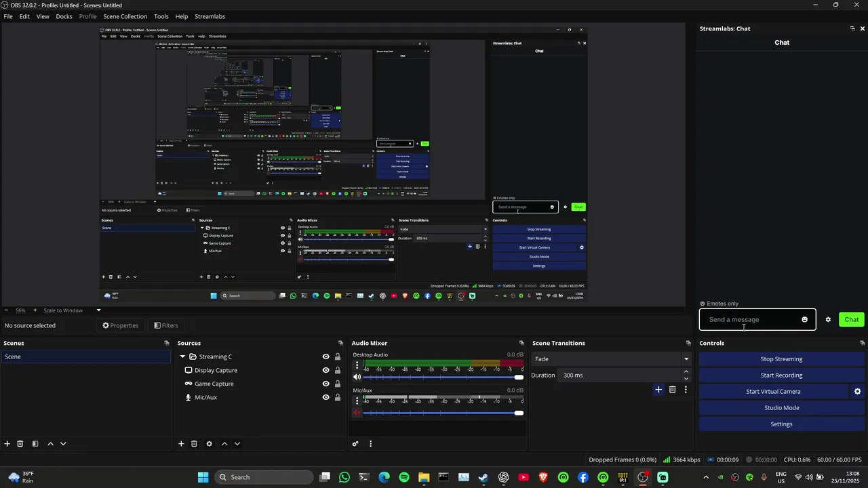
Task: Float the Sources dock icon
Action: [x=340, y=343]
